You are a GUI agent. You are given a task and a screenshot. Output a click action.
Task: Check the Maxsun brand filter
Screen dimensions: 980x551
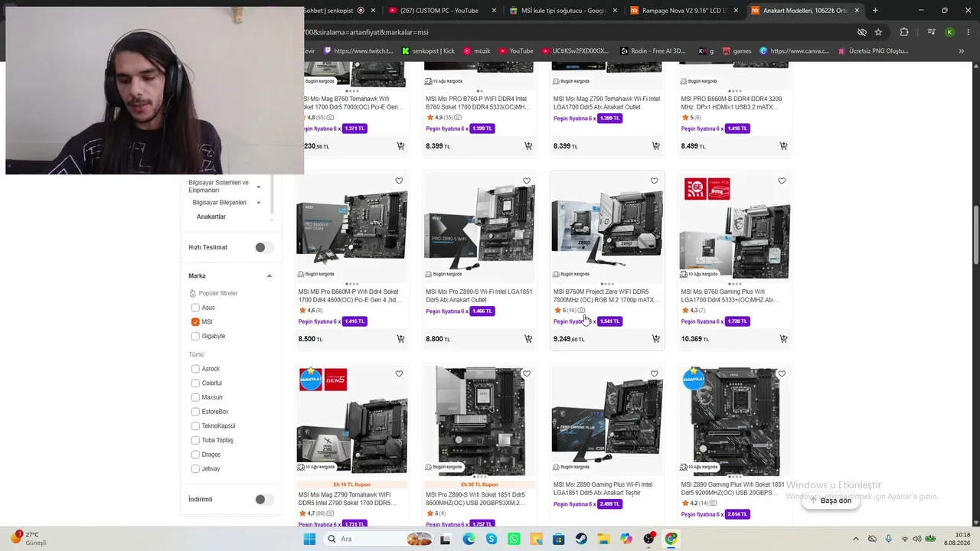point(195,397)
